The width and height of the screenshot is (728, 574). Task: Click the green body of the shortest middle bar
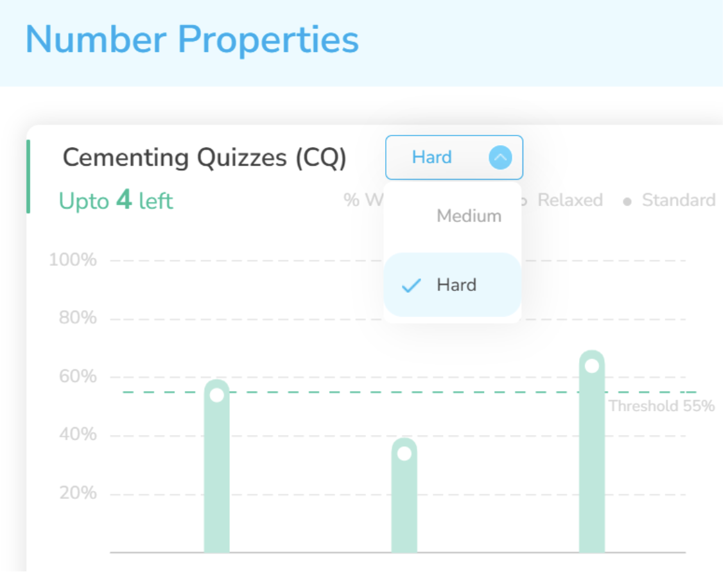tap(404, 507)
